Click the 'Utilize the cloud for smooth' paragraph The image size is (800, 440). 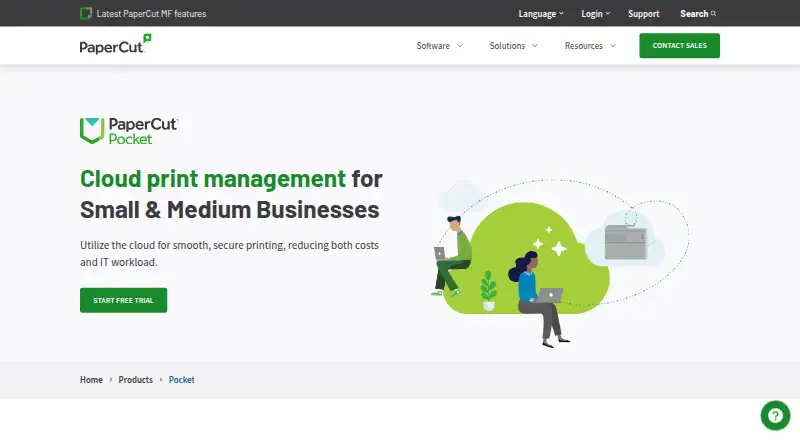(229, 254)
